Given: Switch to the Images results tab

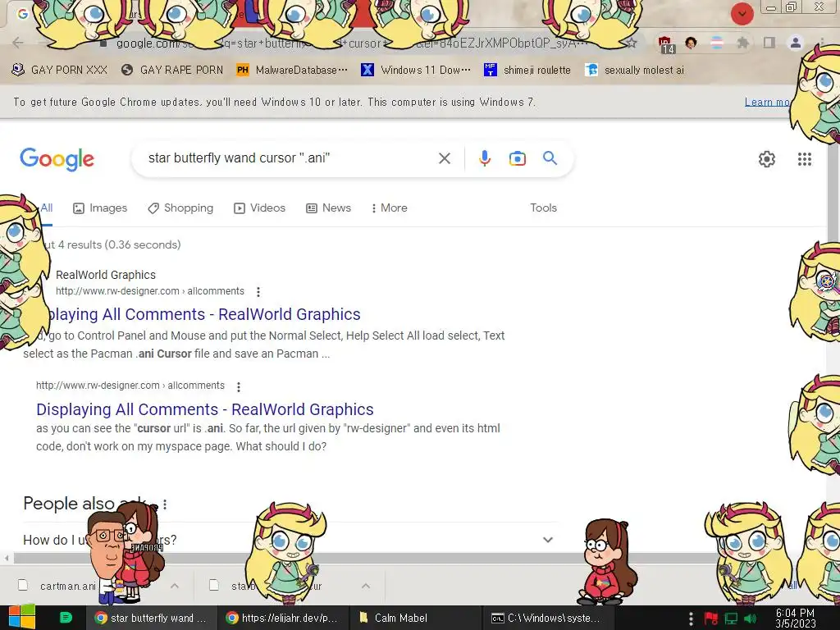Looking at the screenshot, I should (x=100, y=208).
